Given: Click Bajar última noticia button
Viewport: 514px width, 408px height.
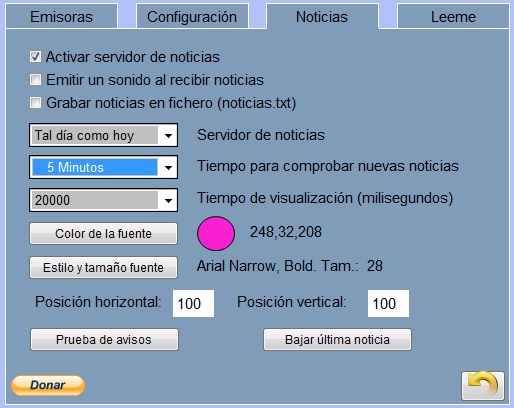Looking at the screenshot, I should pos(337,339).
